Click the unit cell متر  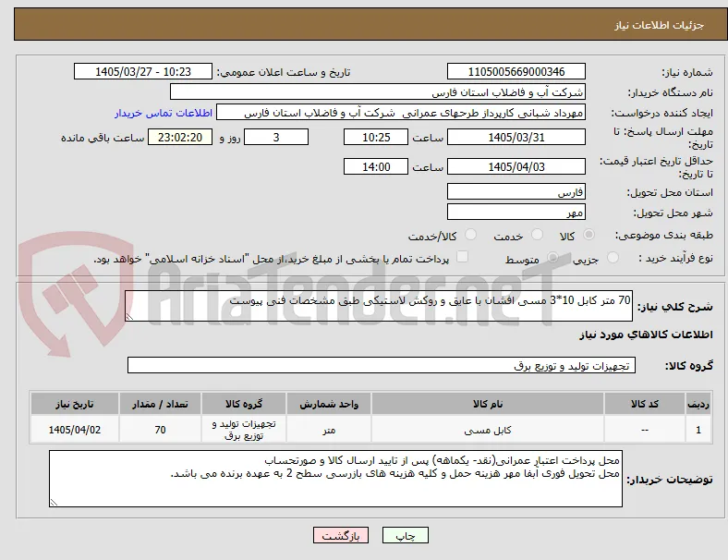[x=329, y=430]
